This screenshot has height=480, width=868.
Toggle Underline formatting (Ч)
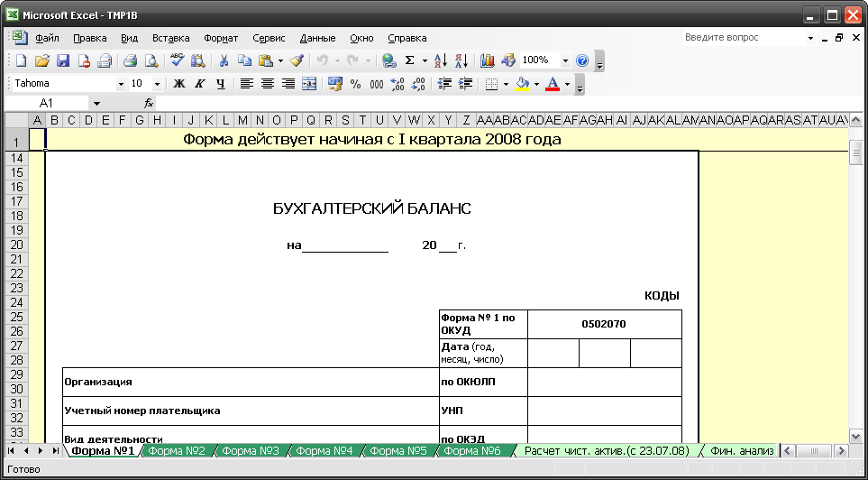[220, 84]
